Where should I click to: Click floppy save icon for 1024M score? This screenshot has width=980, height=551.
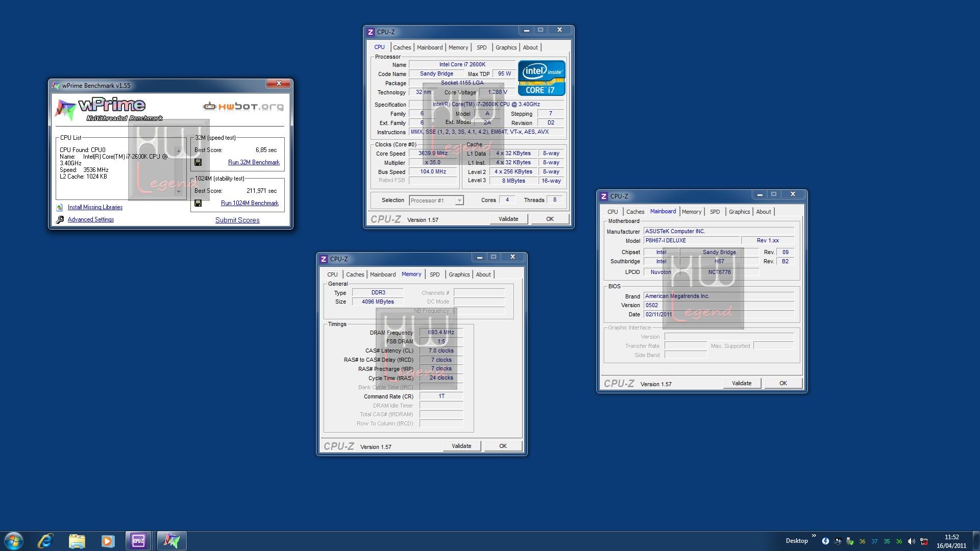pos(198,203)
